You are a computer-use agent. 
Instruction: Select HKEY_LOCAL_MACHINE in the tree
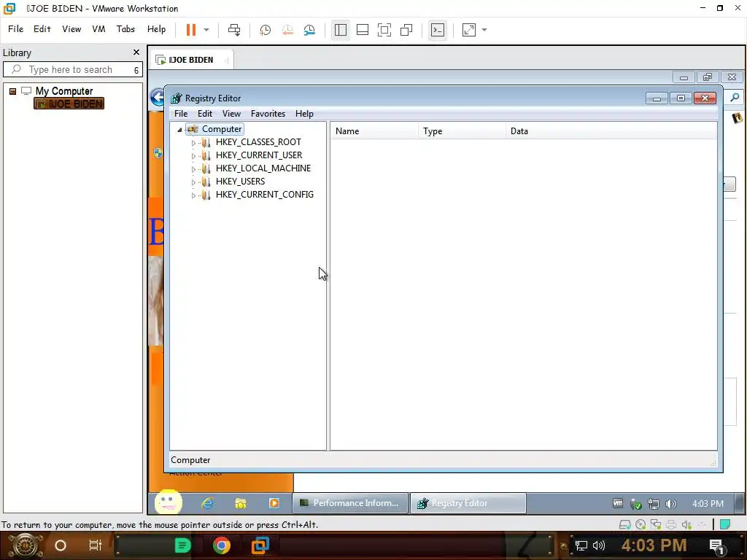[x=263, y=168]
